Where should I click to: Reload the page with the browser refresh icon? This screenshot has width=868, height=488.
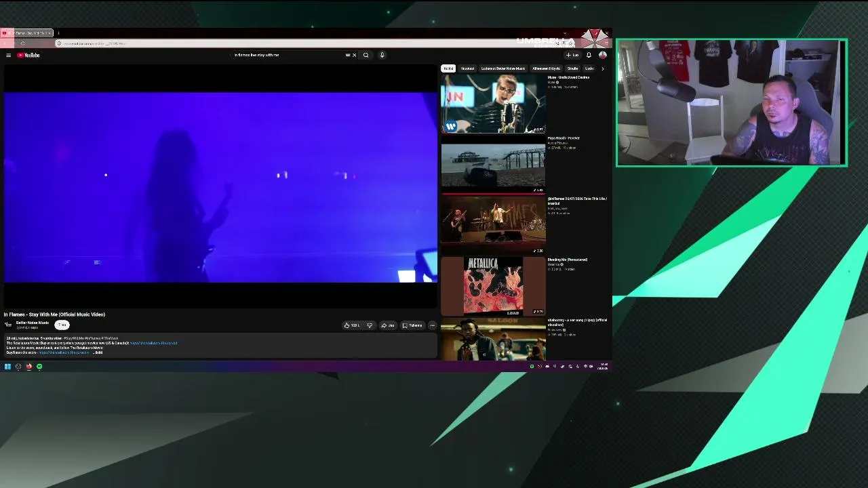point(22,43)
